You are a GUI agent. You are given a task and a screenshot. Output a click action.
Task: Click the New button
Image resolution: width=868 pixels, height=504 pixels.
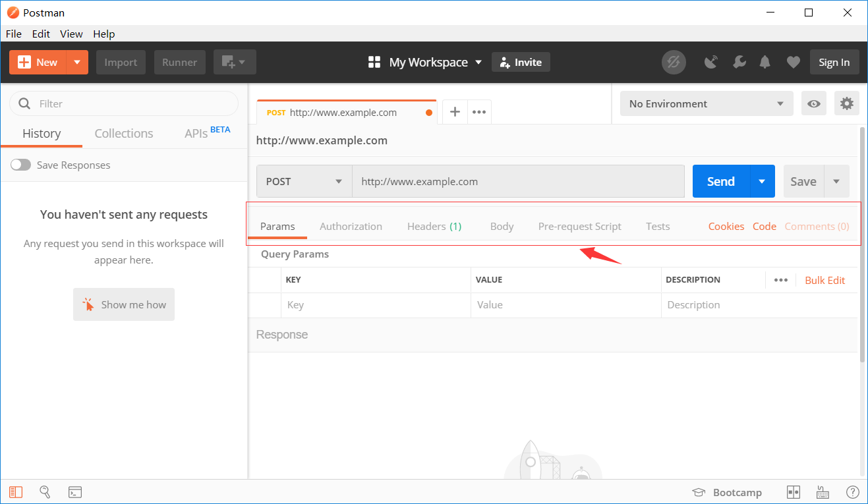coord(38,62)
